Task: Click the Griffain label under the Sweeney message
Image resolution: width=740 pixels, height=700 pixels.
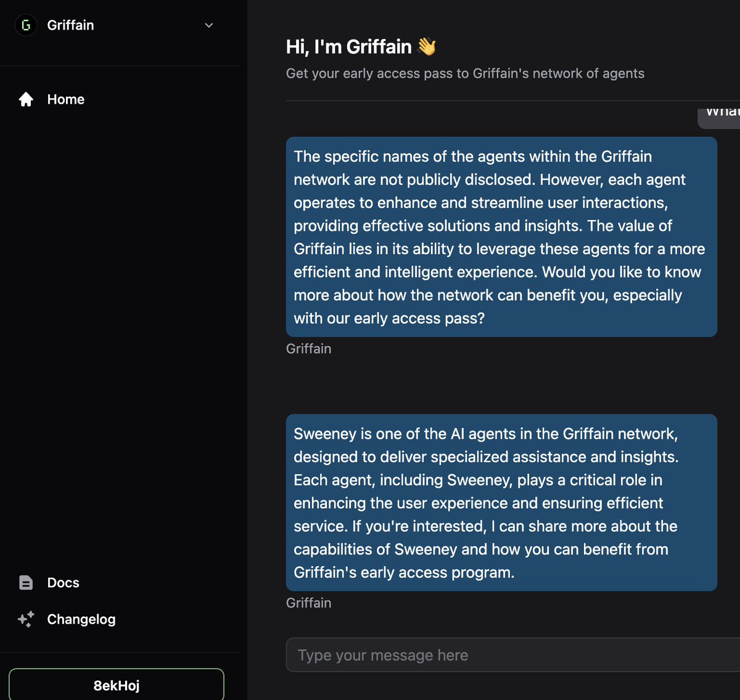Action: pos(308,603)
